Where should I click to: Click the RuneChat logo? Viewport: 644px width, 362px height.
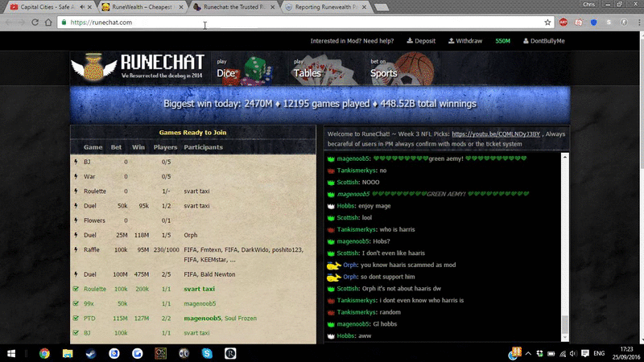[138, 67]
